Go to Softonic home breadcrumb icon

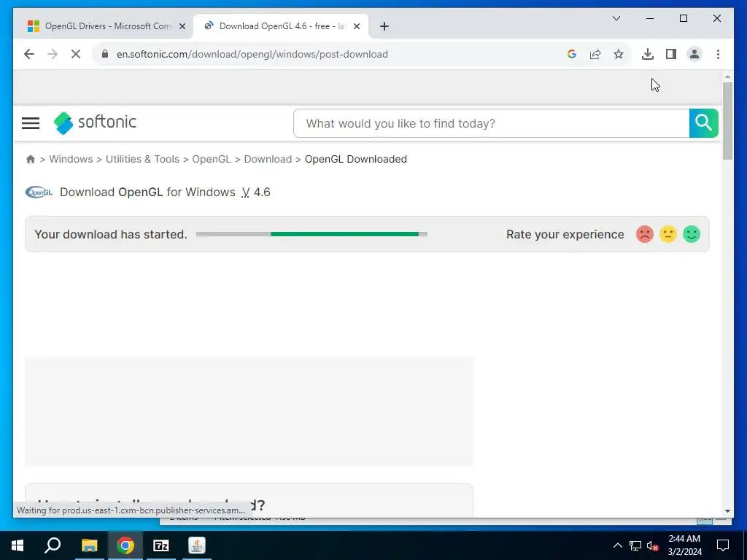point(31,159)
